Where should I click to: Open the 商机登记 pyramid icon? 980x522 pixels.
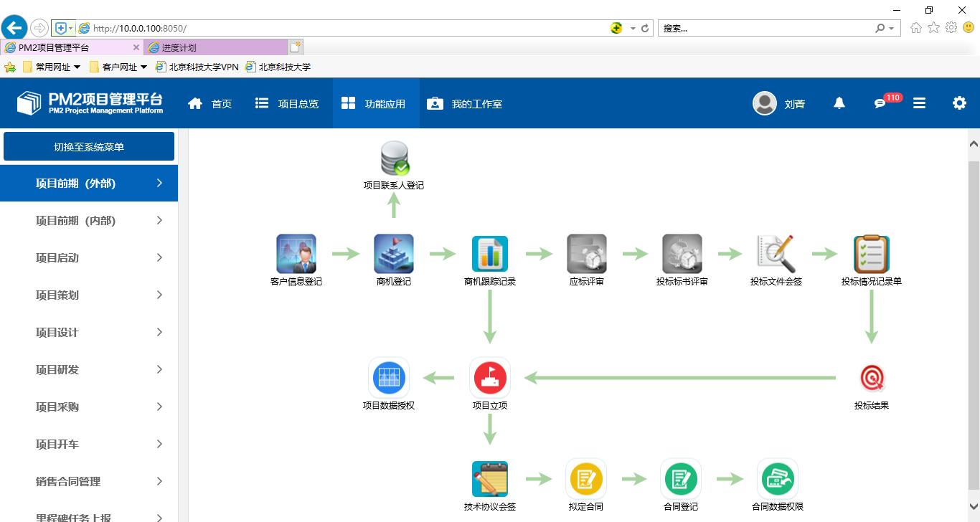point(393,254)
